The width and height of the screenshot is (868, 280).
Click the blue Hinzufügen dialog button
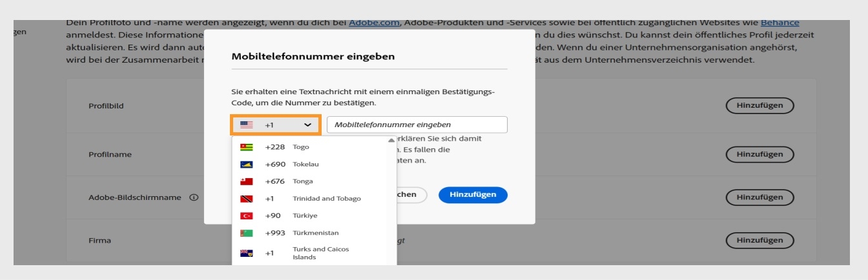pyautogui.click(x=473, y=195)
